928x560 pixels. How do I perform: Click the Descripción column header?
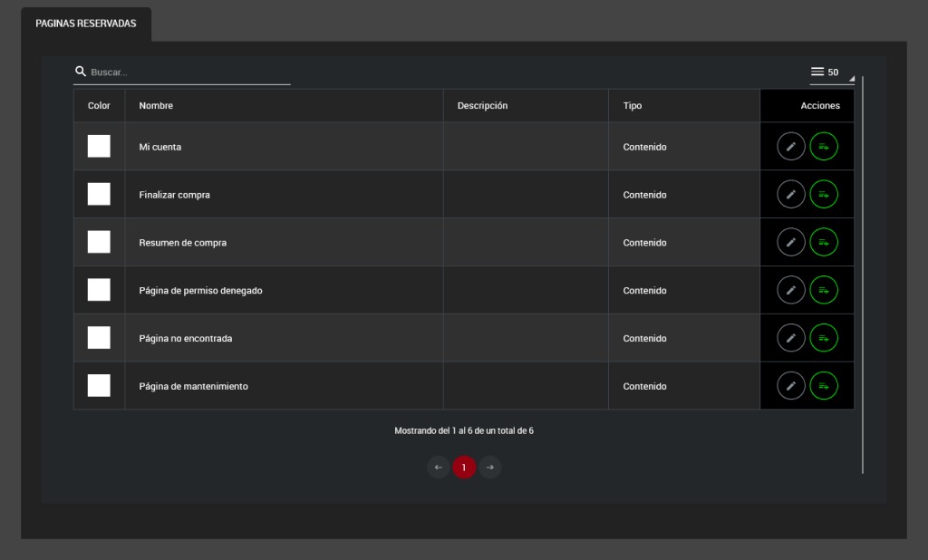point(482,106)
